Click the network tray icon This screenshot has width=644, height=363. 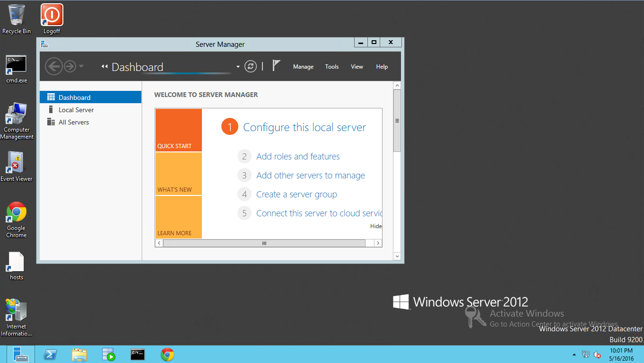tap(586, 354)
